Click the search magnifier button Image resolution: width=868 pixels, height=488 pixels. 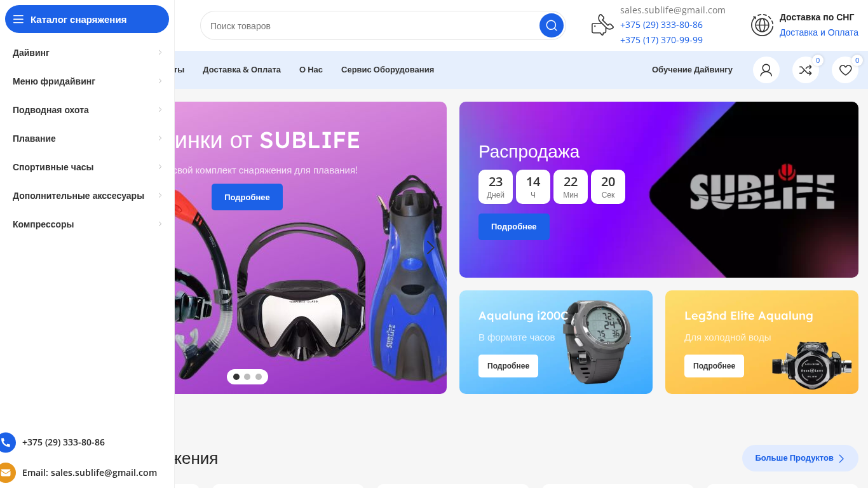pos(552,25)
